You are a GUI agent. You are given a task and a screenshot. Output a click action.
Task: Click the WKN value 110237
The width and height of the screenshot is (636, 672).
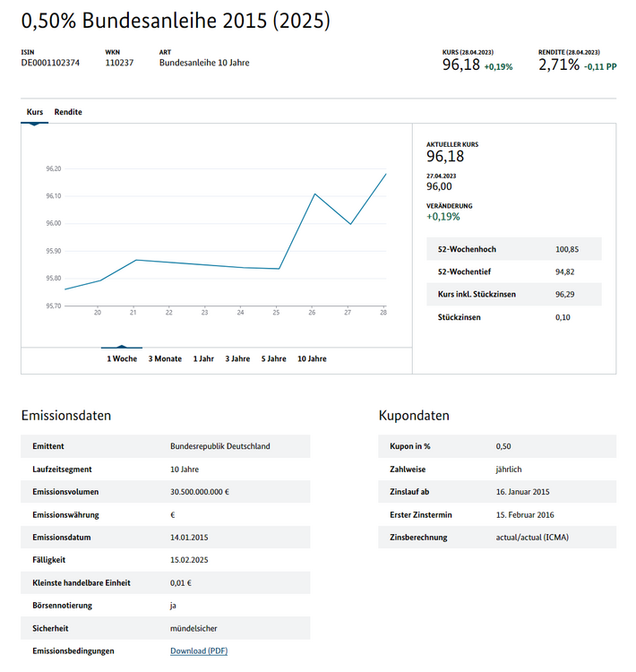[x=119, y=63]
